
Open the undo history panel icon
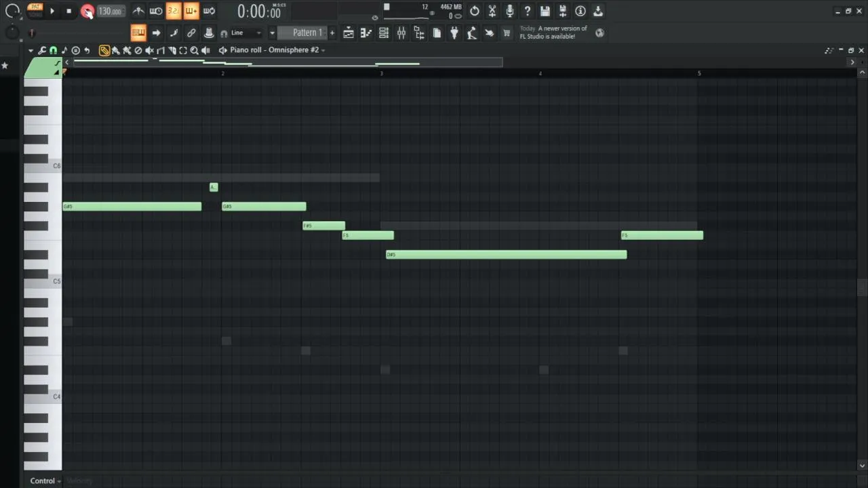pyautogui.click(x=475, y=11)
